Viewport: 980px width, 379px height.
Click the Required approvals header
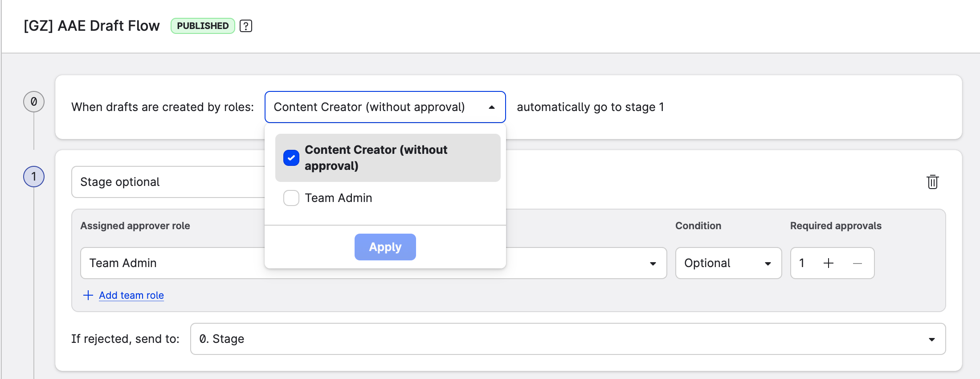click(836, 226)
